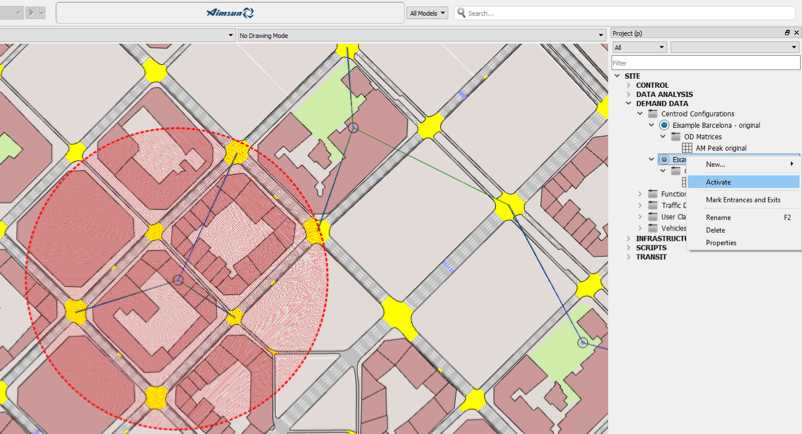Select the Eixample Barcelona - original radio button
The height and width of the screenshot is (434, 802).
tap(664, 125)
